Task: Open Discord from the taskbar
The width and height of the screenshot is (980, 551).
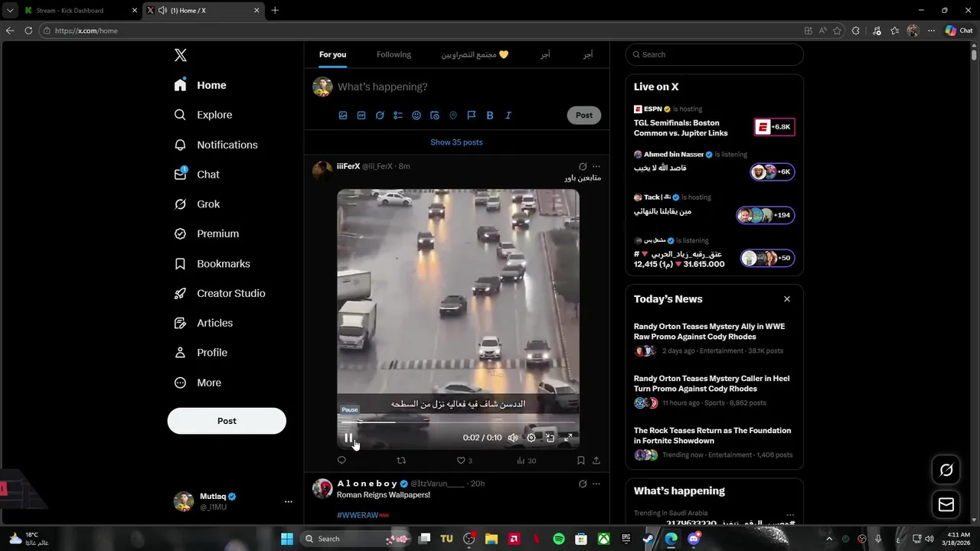Action: tap(694, 539)
